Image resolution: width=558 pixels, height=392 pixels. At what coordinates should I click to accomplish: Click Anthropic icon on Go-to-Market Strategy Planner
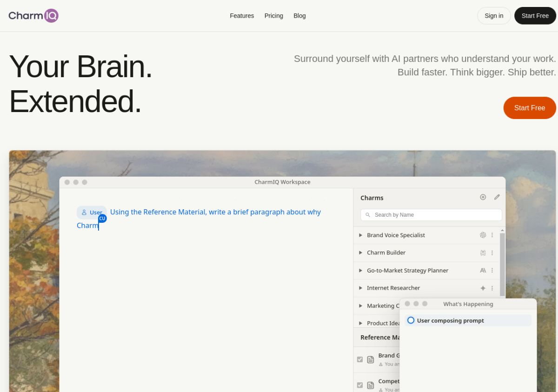(x=483, y=271)
